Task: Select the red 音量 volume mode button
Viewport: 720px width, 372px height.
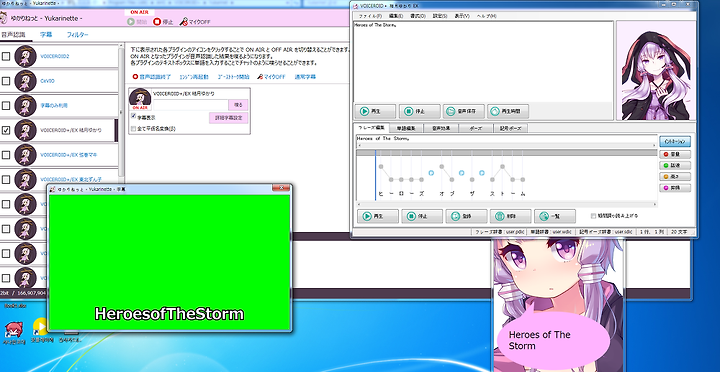Action: 675,154
